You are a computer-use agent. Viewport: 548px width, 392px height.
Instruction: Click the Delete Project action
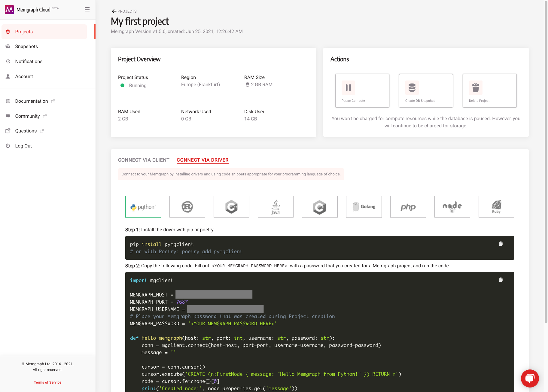(x=490, y=91)
